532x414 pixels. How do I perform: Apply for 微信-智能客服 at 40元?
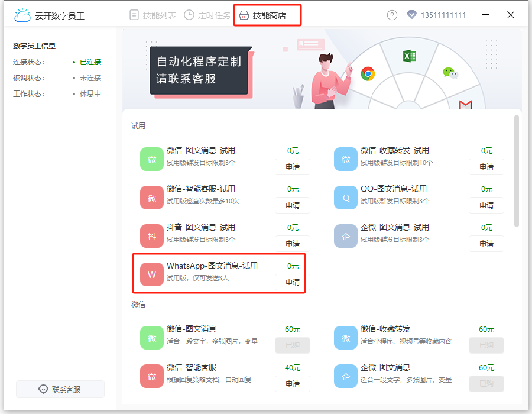(293, 383)
